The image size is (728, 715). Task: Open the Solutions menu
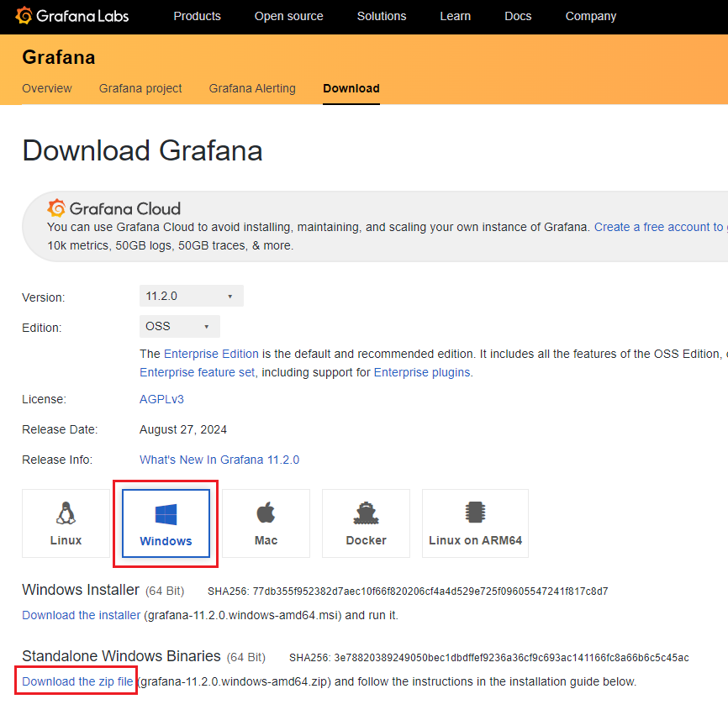coord(382,16)
